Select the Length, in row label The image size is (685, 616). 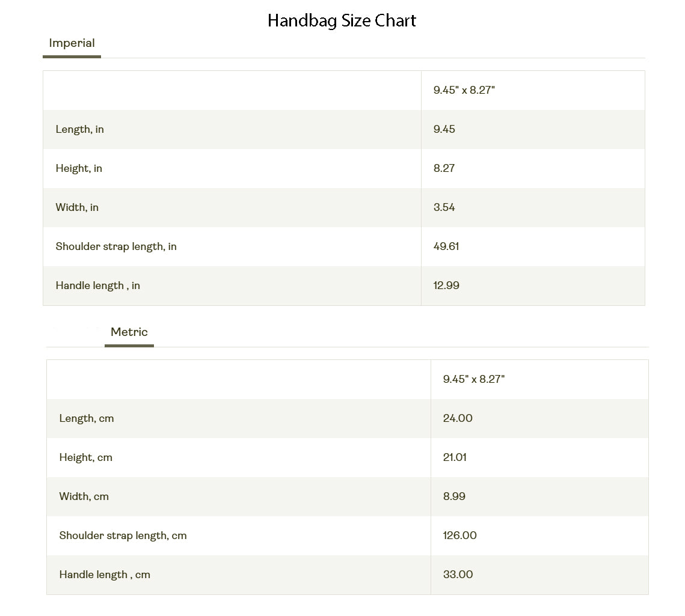click(79, 129)
